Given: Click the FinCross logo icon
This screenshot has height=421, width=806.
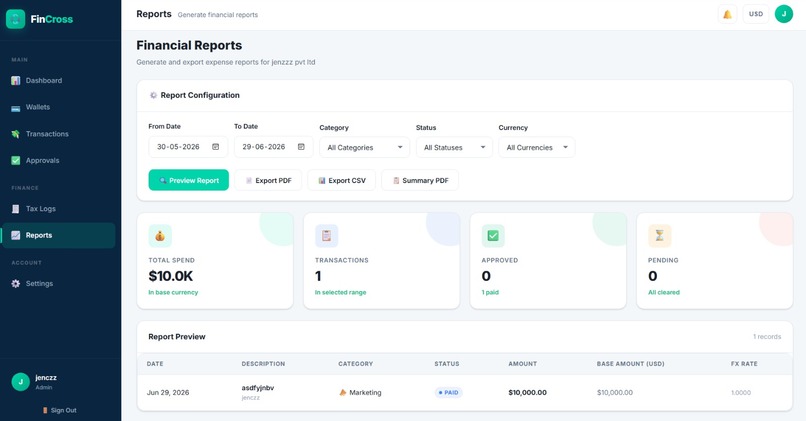Looking at the screenshot, I should [x=15, y=19].
